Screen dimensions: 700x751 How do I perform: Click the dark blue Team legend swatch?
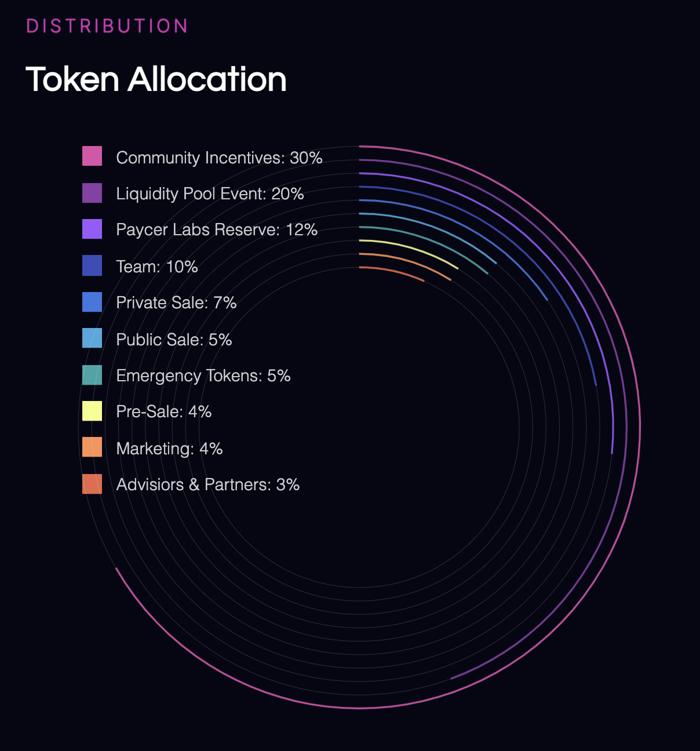coord(92,265)
